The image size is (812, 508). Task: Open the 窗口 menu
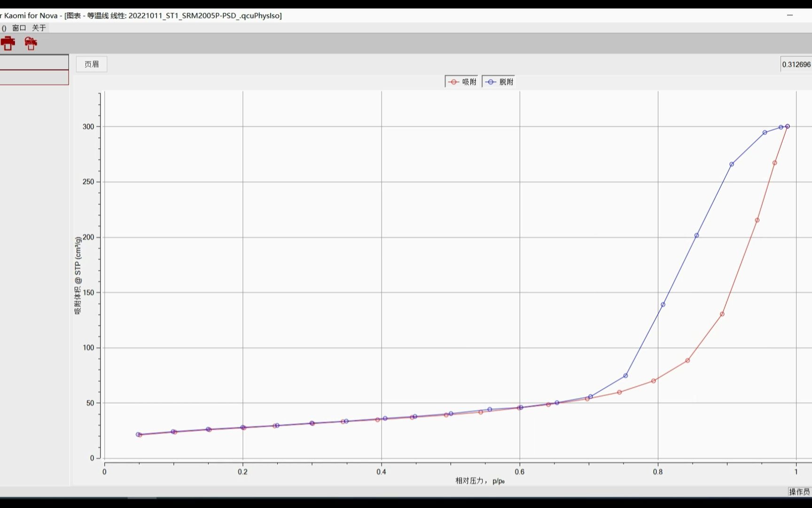tap(19, 28)
